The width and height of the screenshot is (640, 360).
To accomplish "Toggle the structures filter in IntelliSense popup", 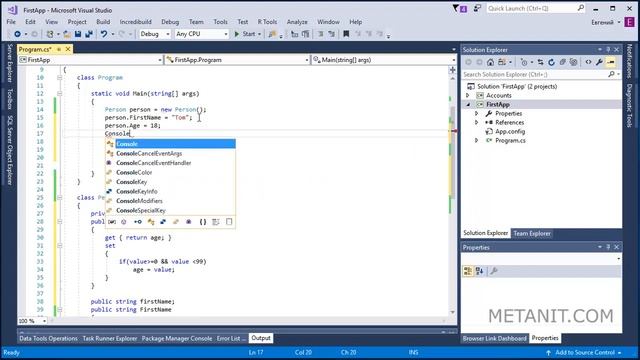I will click(x=163, y=222).
